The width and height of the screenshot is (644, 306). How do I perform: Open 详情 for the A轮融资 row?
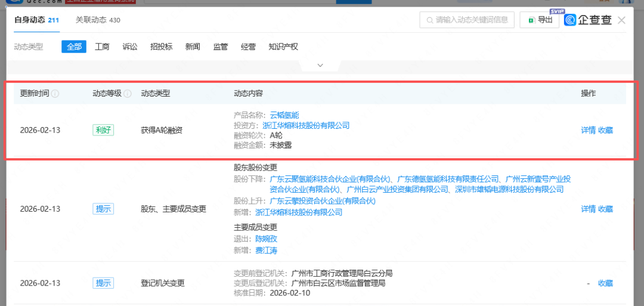(588, 130)
